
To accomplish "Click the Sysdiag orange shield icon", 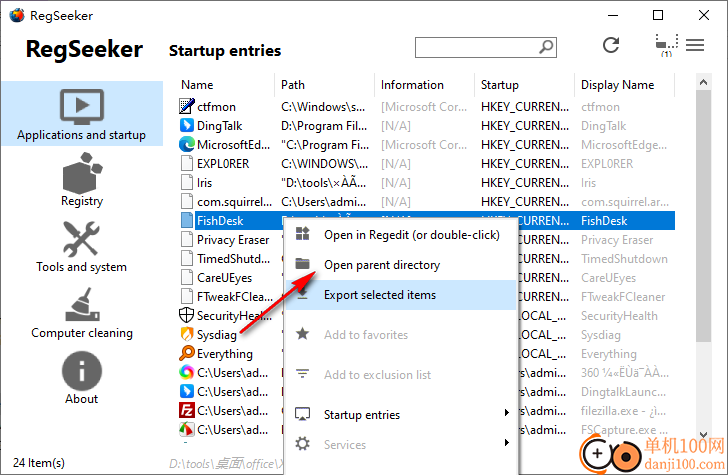I will tap(187, 334).
